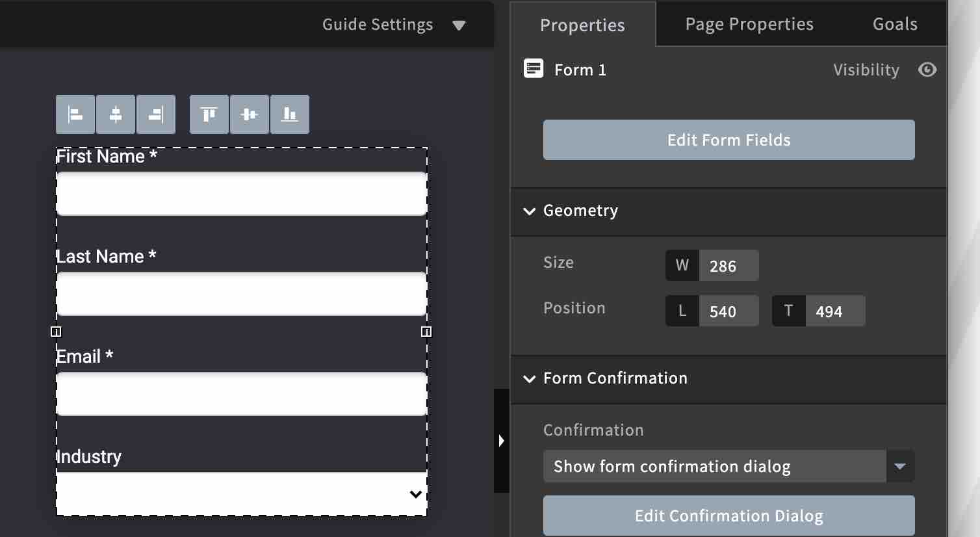Collapse the Geometry section
The width and height of the screenshot is (980, 537).
click(529, 211)
